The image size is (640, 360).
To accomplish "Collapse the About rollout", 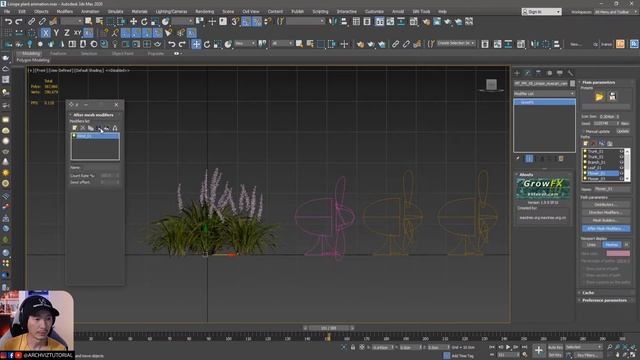I will [525, 175].
